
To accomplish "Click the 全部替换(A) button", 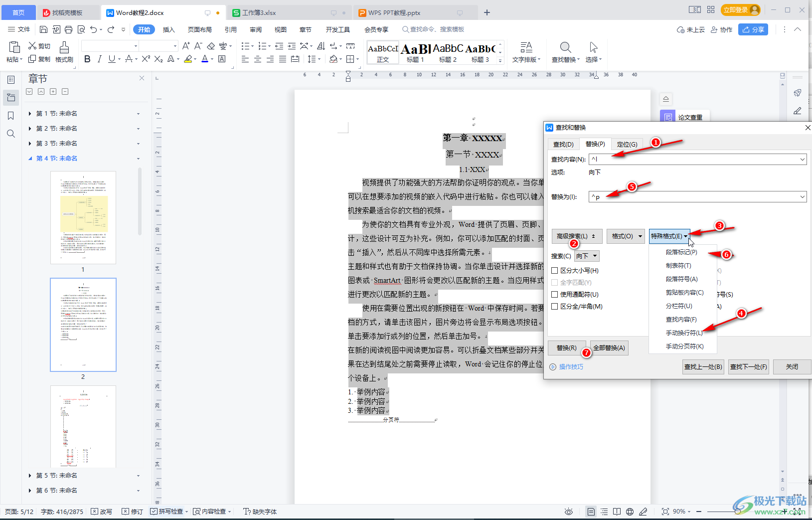I will 609,348.
